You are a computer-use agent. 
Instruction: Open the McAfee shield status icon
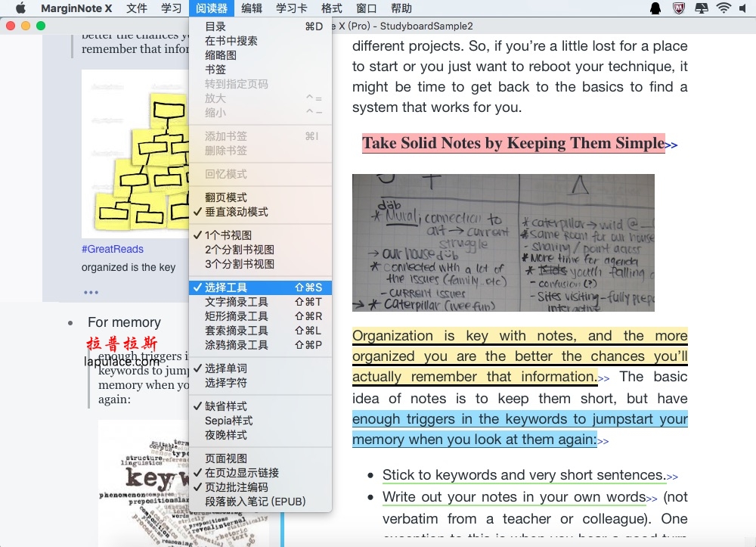tap(677, 8)
